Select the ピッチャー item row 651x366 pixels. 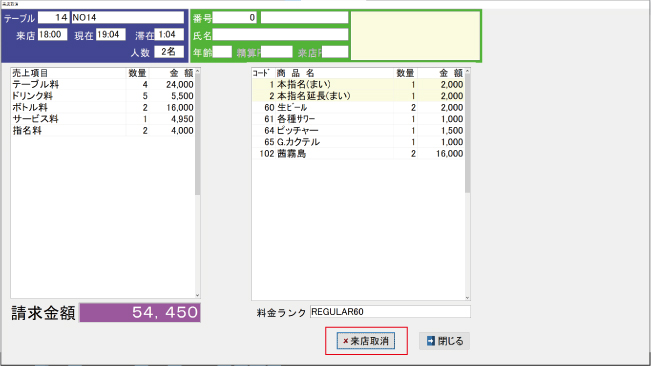point(358,131)
